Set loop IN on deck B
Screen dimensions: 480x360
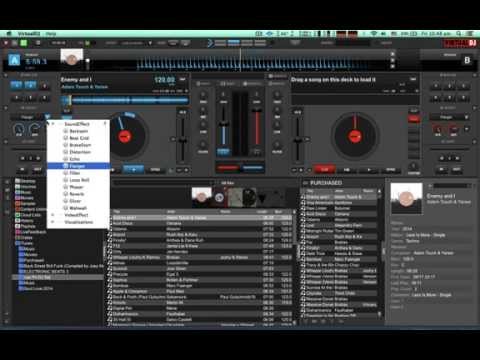pos(442,170)
